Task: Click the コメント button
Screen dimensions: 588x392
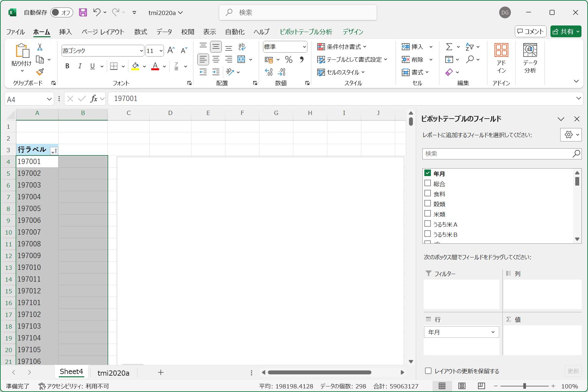Action: coord(531,31)
